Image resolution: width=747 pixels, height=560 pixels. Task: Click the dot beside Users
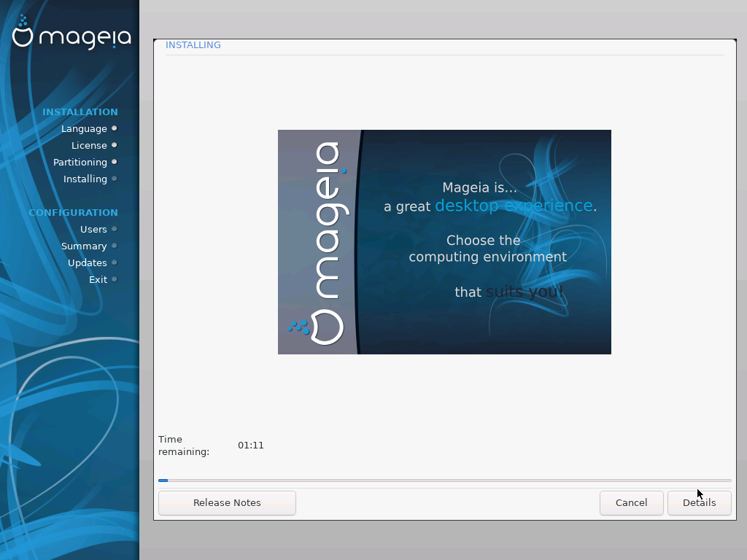(x=115, y=229)
